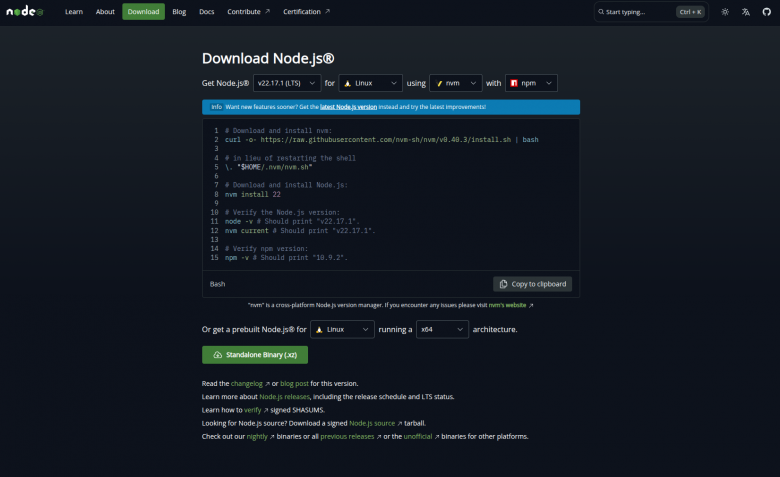Open the prebuilt Linux OS dropdown
Image resolution: width=780 pixels, height=477 pixels.
[342, 329]
